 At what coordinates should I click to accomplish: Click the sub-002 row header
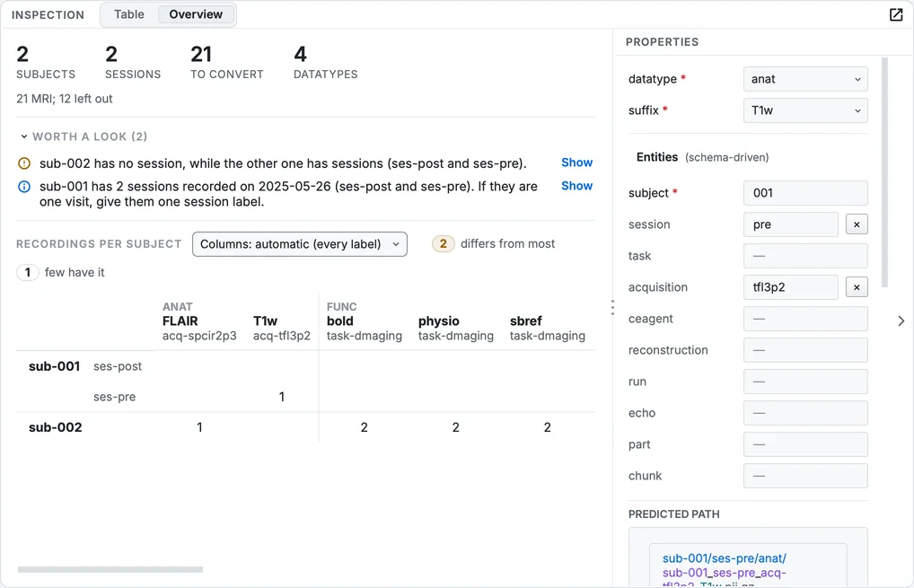(56, 427)
